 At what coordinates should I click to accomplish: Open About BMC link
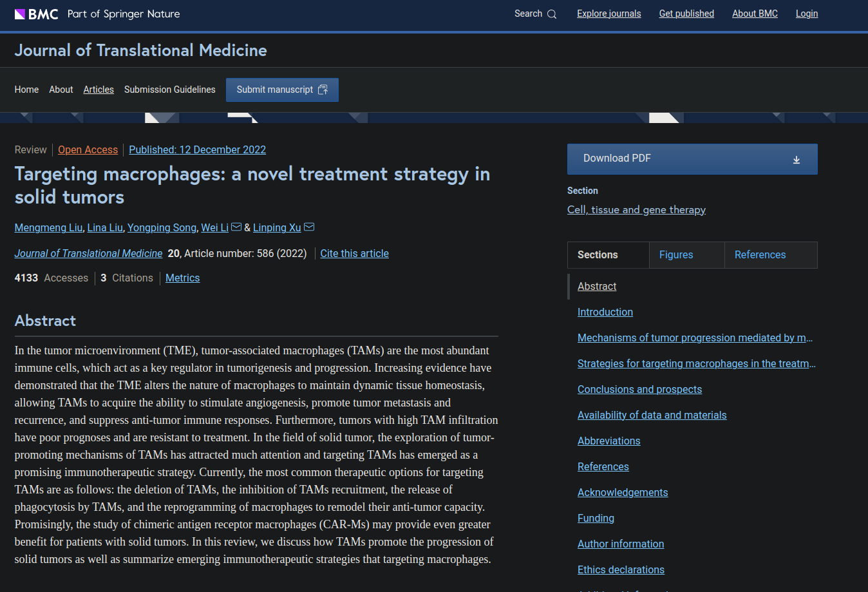[x=755, y=14]
